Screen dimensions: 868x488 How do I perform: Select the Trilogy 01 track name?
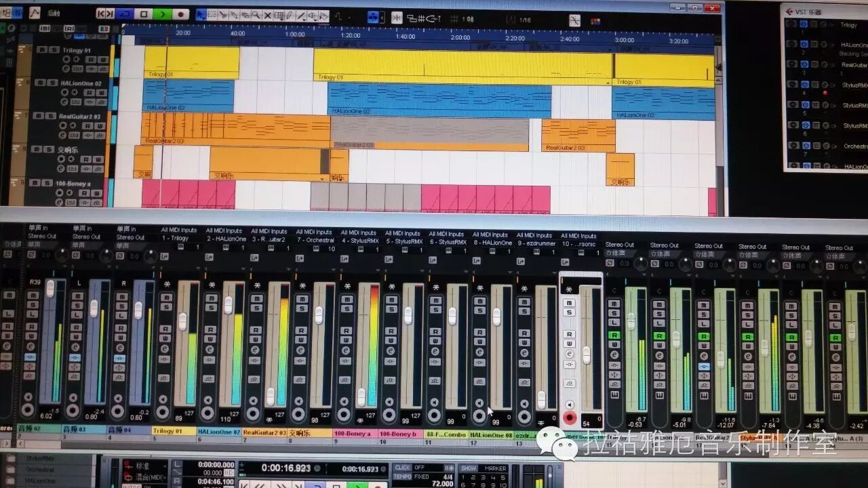tap(77, 50)
